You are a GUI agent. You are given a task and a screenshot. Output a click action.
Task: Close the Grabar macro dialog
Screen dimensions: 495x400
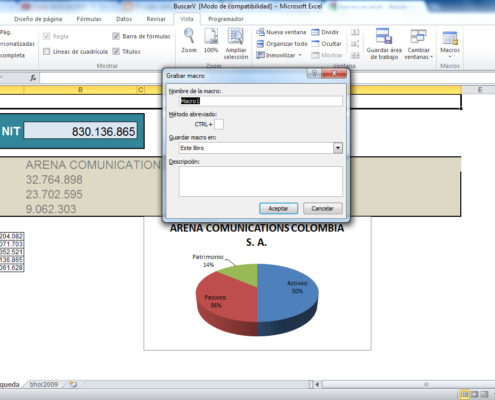[x=334, y=73]
